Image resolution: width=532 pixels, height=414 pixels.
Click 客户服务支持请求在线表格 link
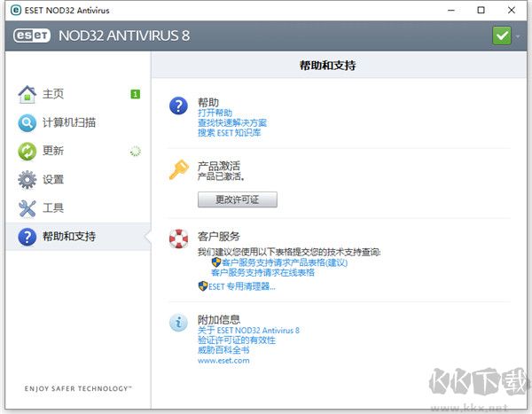pyautogui.click(x=263, y=272)
